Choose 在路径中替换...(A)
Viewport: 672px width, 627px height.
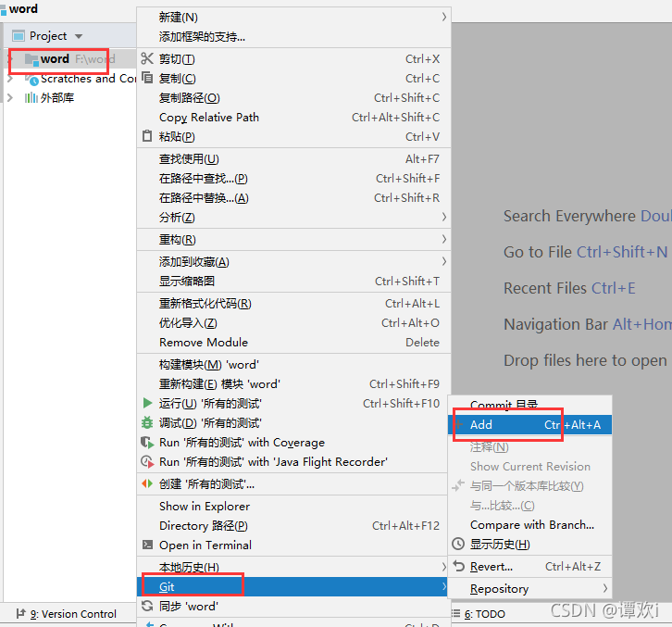[293, 197]
